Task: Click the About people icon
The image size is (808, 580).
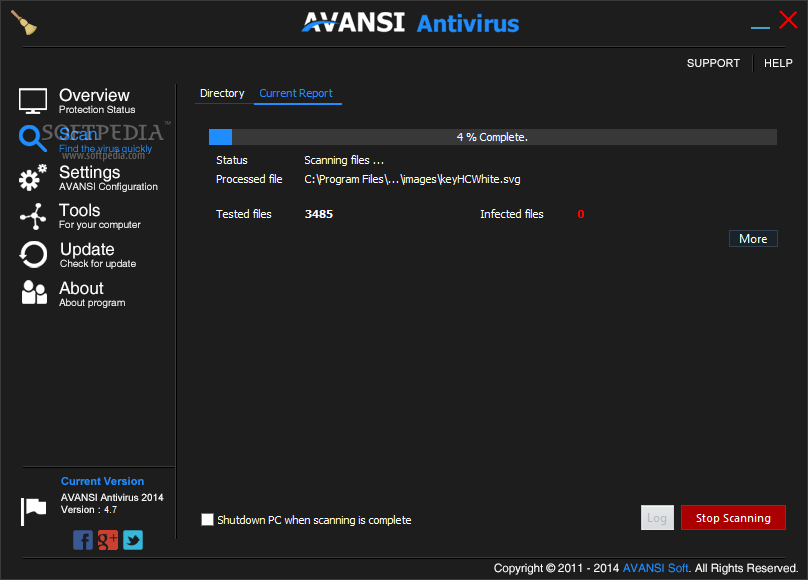Action: tap(34, 292)
